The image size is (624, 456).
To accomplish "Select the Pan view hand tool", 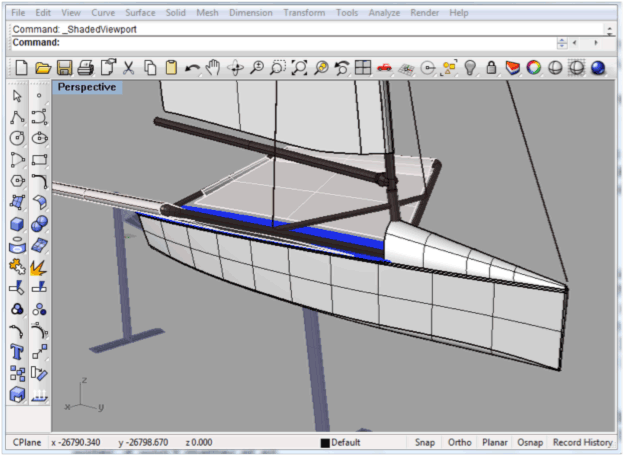I will click(213, 68).
